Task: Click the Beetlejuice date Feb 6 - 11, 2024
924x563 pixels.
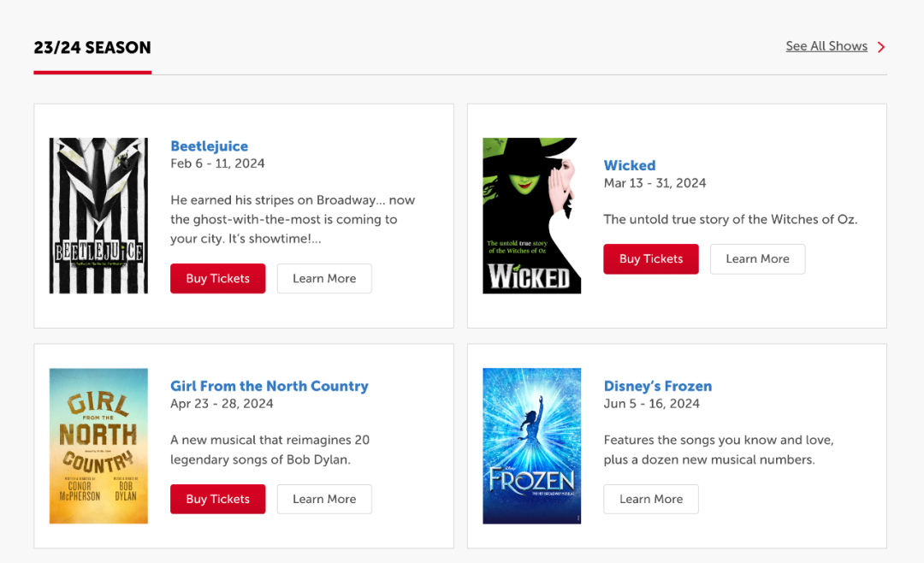Action: coord(217,163)
